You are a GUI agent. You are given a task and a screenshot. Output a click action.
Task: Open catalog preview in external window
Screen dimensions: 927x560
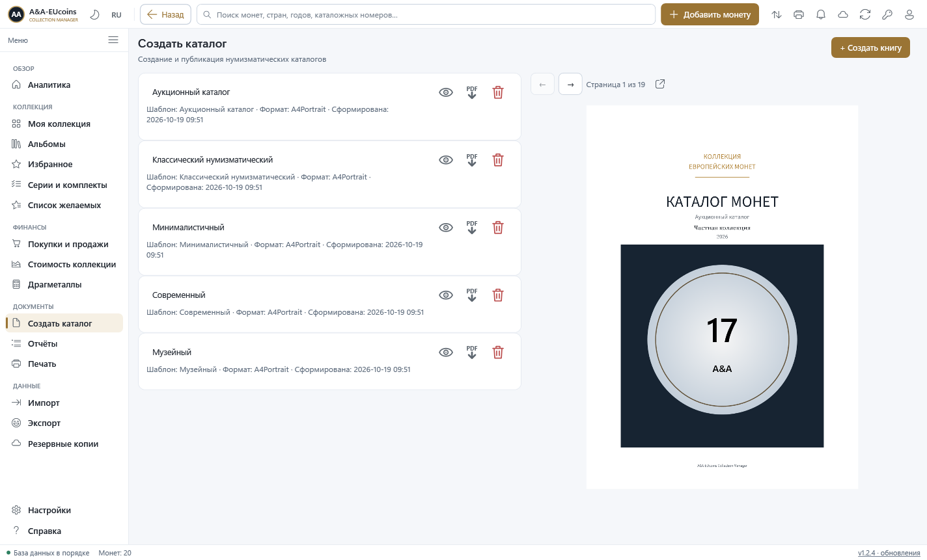[x=660, y=84]
